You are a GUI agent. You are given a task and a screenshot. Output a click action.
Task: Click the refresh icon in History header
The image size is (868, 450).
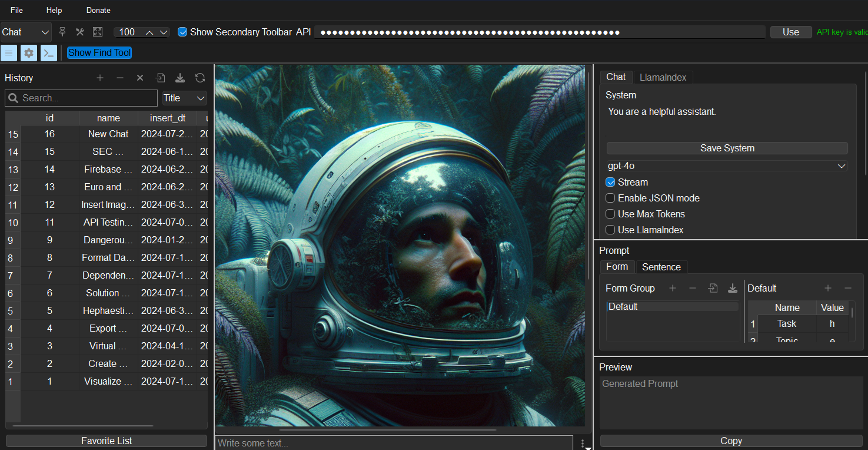pyautogui.click(x=200, y=78)
